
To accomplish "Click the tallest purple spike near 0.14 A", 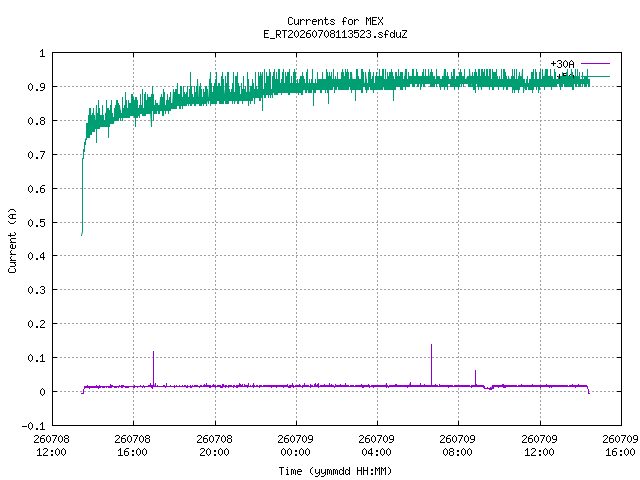I will click(x=431, y=364).
